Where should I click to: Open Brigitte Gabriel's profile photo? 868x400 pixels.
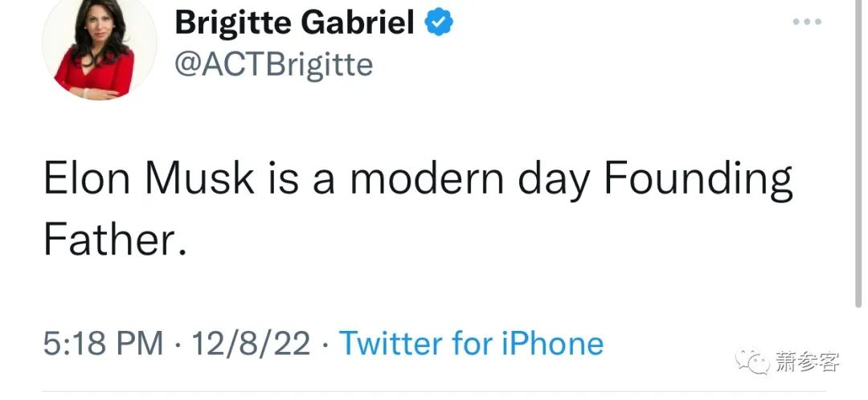[x=88, y=50]
